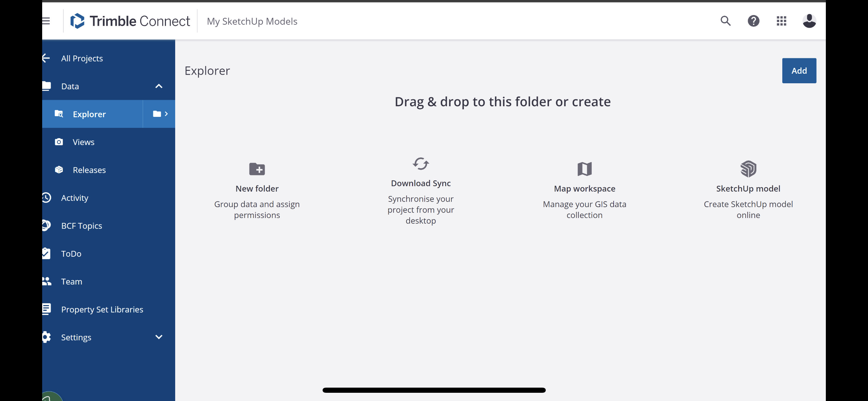Screen dimensions: 868x401
Task: Click the Map workspace title
Action: [x=584, y=189]
